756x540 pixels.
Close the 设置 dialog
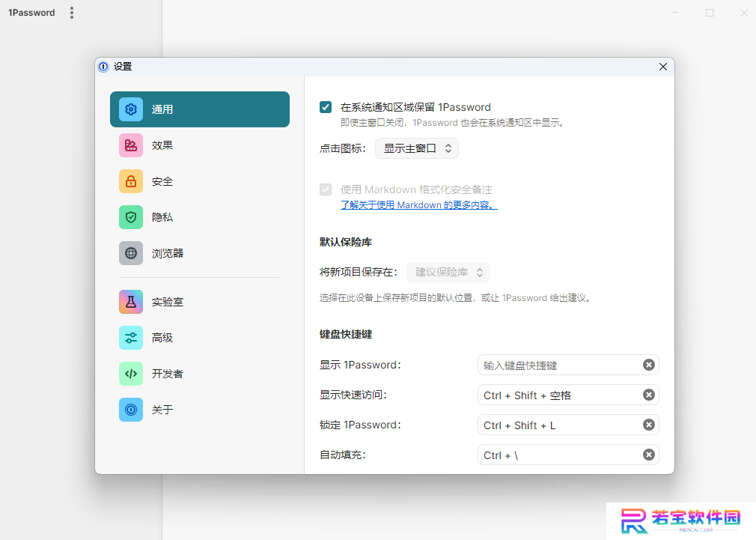[663, 67]
